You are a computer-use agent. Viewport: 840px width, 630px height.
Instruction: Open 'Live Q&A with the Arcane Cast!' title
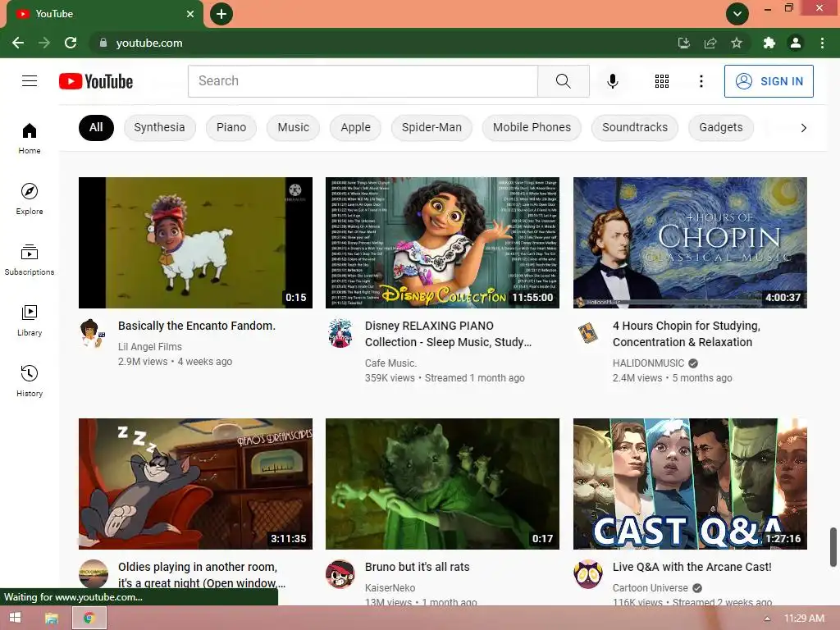[692, 567]
